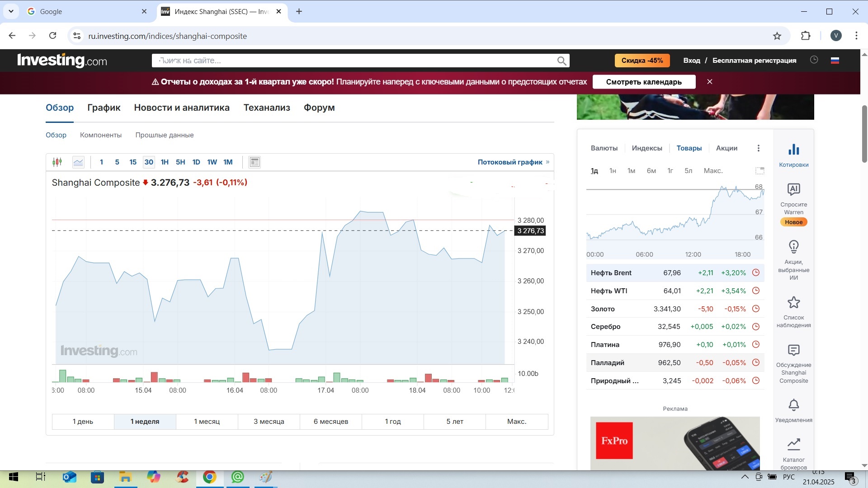Switch quotes widget to Валюты tab
This screenshot has height=488, width=868.
click(604, 148)
